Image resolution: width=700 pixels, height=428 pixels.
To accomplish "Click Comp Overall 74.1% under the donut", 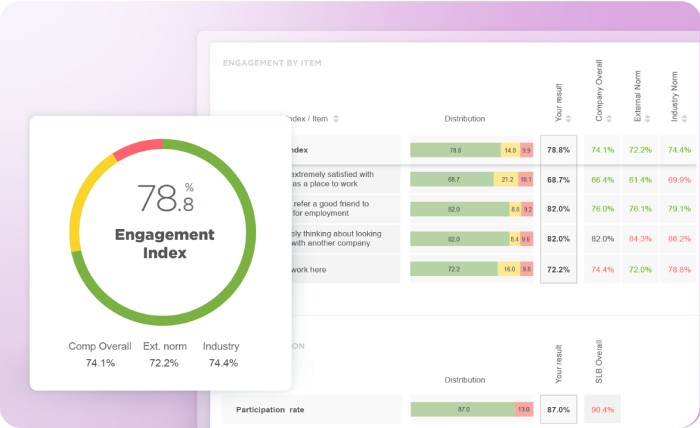I will coord(100,355).
